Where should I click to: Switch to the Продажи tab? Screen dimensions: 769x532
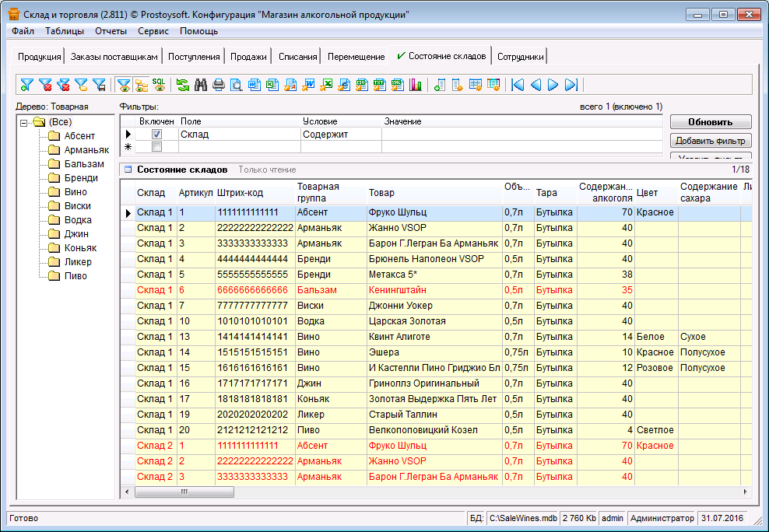point(248,57)
